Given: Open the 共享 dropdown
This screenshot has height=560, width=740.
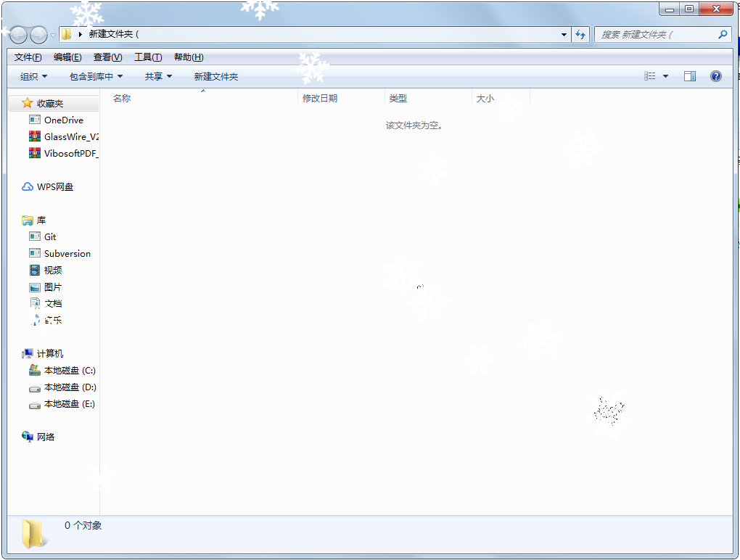Looking at the screenshot, I should (x=158, y=76).
